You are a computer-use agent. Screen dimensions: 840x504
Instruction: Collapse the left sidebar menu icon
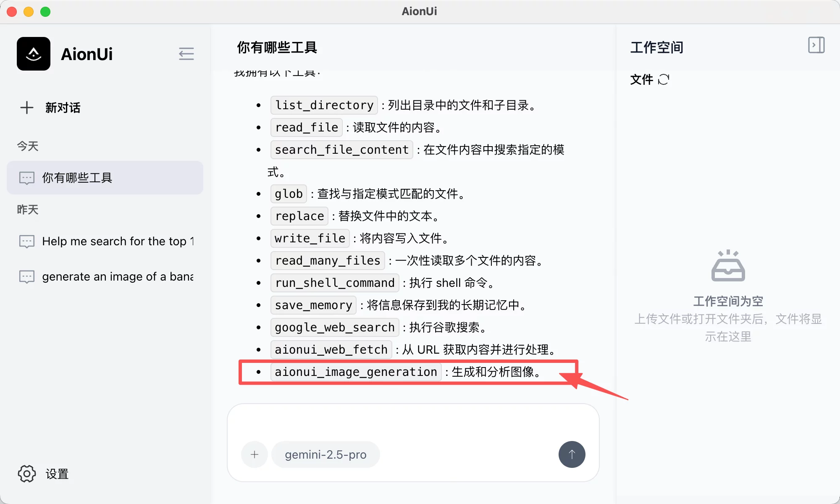tap(186, 54)
